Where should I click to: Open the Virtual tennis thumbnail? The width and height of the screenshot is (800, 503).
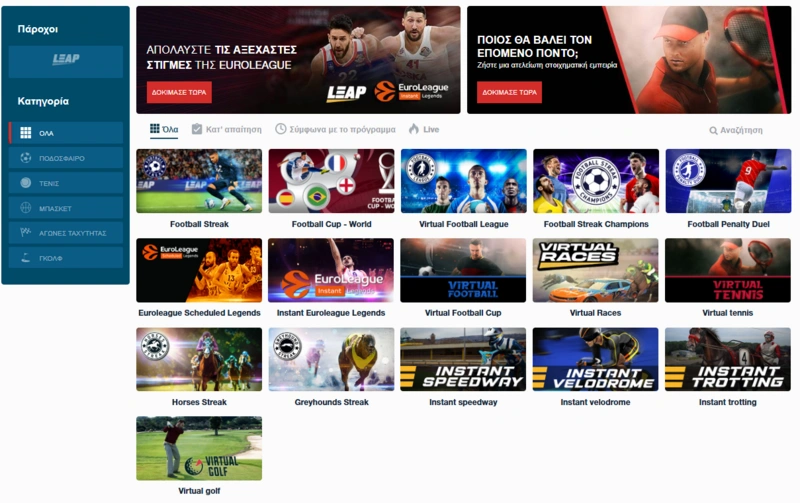pos(728,270)
